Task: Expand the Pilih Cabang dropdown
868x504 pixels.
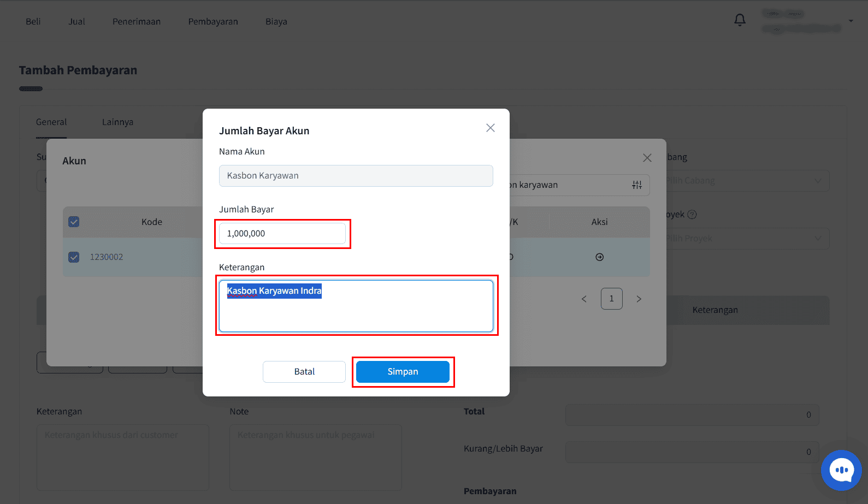Action: tap(747, 181)
